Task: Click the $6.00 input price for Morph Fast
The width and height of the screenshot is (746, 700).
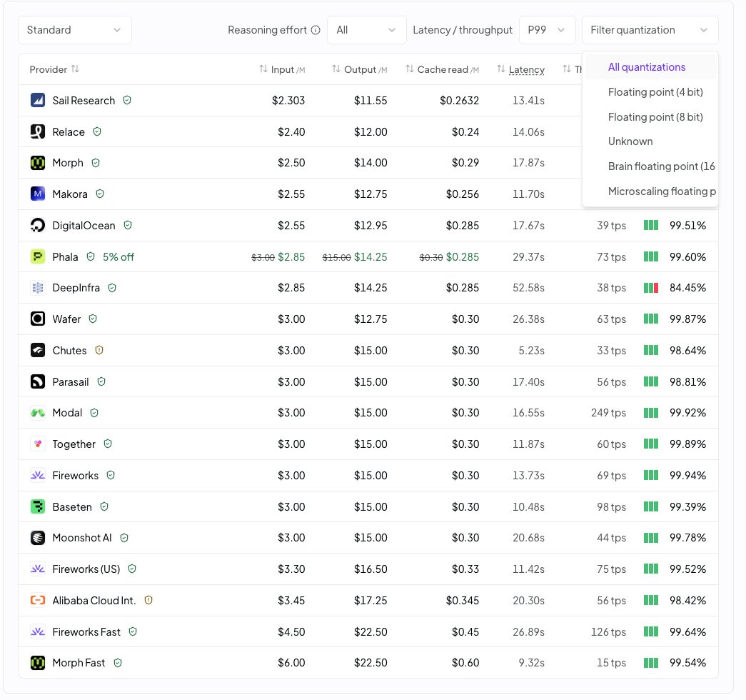Action: [x=291, y=664]
